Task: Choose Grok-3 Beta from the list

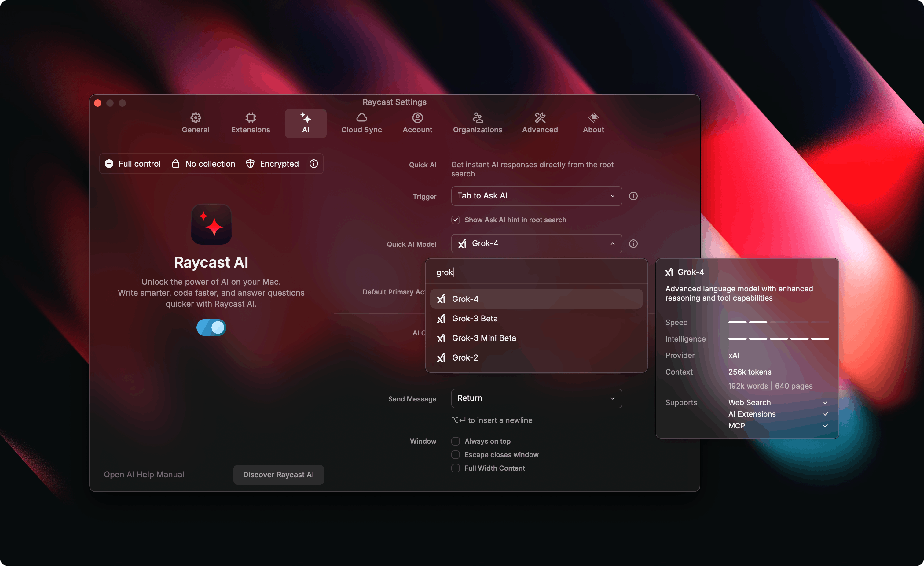Action: pyautogui.click(x=536, y=318)
